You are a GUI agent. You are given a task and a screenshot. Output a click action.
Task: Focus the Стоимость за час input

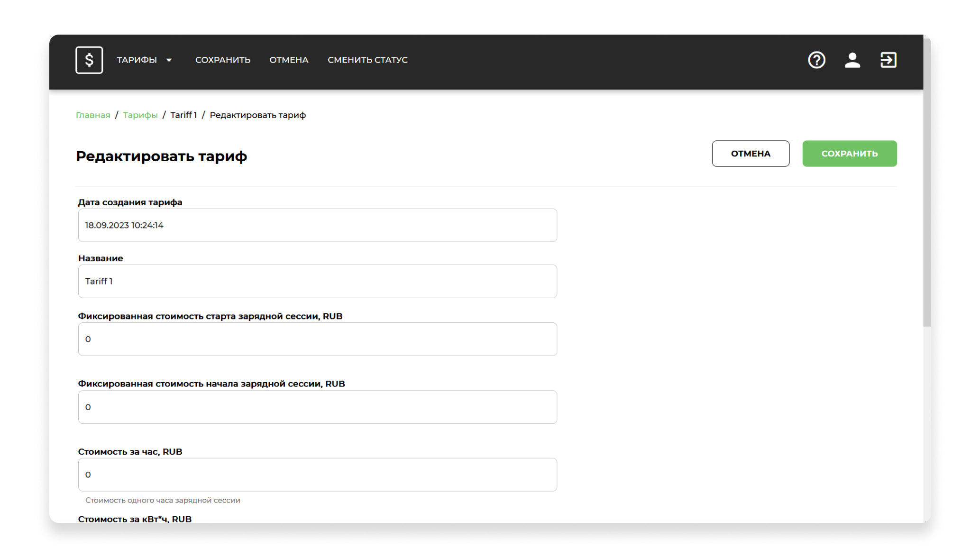[318, 475]
